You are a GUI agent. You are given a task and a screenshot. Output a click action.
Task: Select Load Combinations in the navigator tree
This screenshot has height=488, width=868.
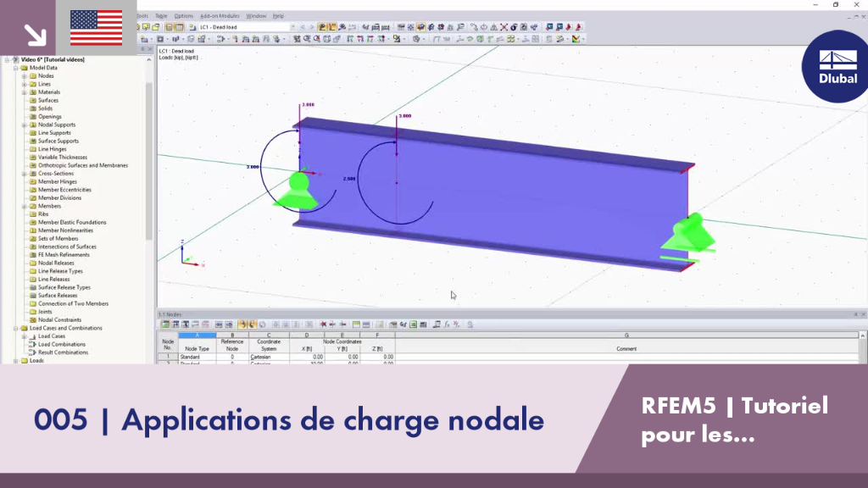(x=61, y=344)
